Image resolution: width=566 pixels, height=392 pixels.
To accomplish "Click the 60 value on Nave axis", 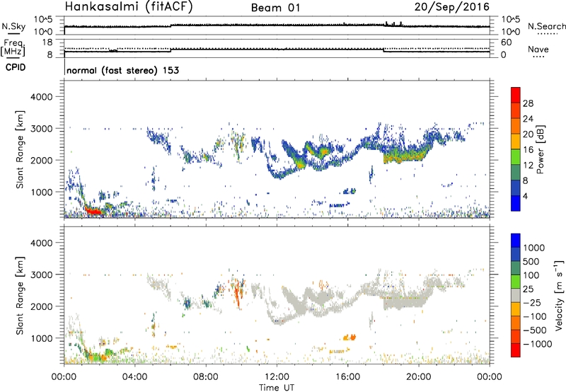I will click(507, 42).
